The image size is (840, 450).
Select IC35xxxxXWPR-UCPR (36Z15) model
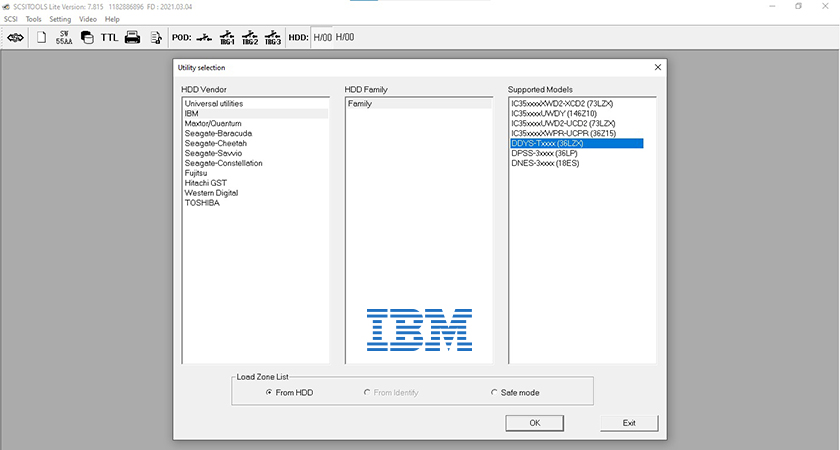577,133
